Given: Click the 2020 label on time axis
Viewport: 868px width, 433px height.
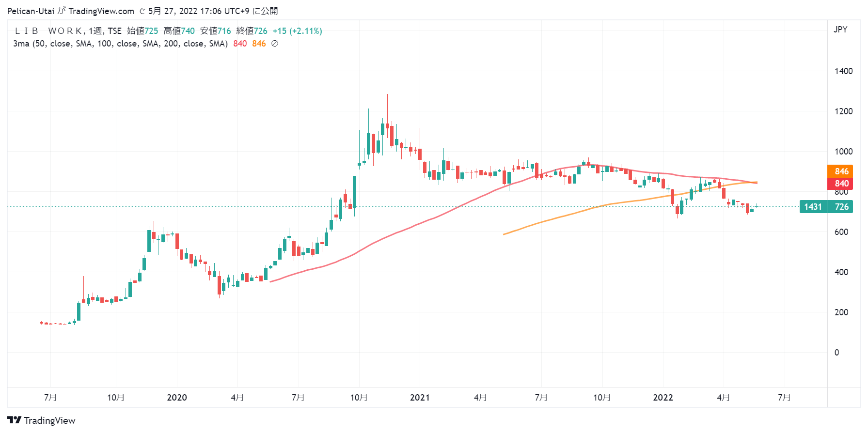Looking at the screenshot, I should tap(177, 398).
